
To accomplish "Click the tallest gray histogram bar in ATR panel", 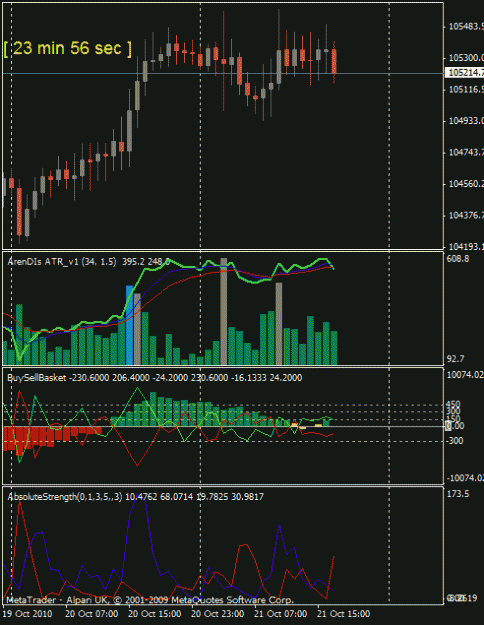I will click(224, 311).
